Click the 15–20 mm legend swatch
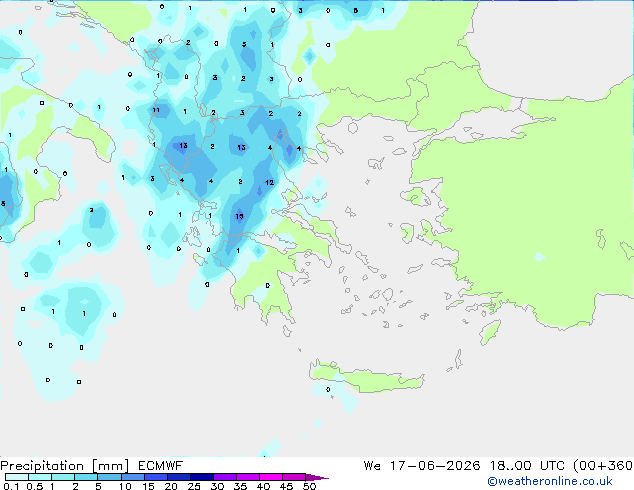 [x=156, y=477]
